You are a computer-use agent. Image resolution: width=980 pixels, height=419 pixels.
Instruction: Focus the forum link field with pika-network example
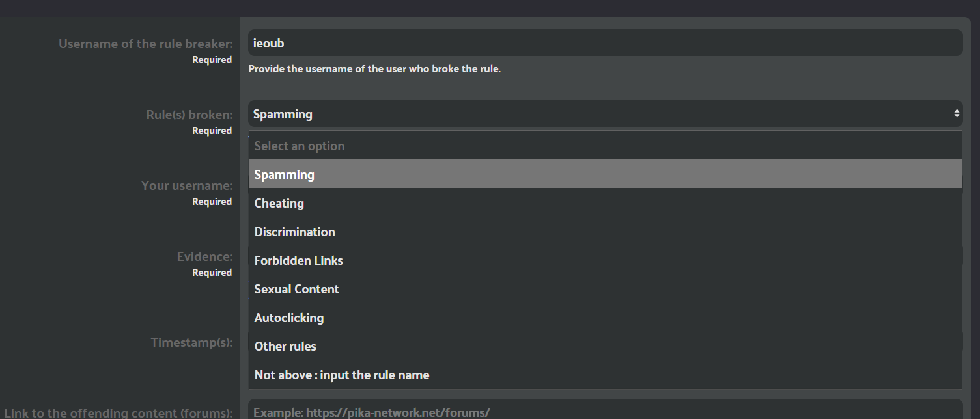pos(604,412)
